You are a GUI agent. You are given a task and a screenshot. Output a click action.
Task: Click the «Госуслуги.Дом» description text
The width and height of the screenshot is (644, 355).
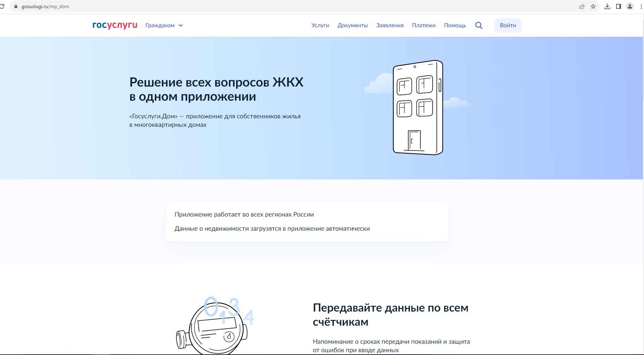(x=215, y=120)
